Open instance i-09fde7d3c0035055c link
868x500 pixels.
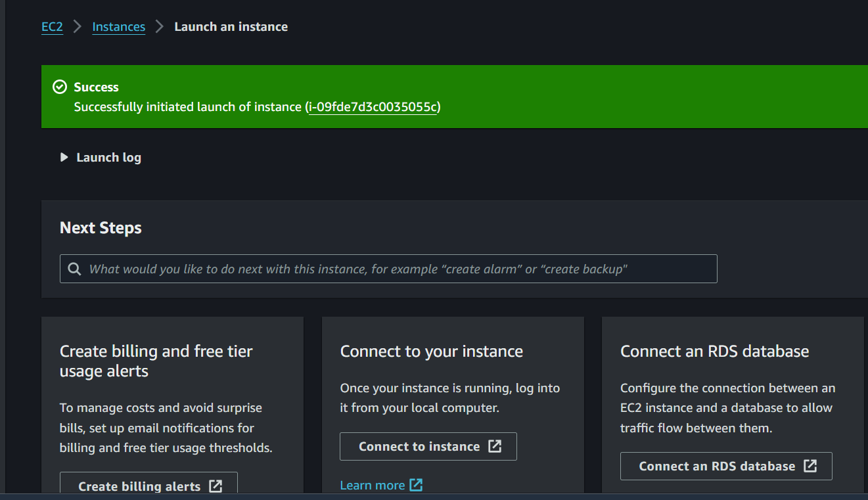pos(373,107)
